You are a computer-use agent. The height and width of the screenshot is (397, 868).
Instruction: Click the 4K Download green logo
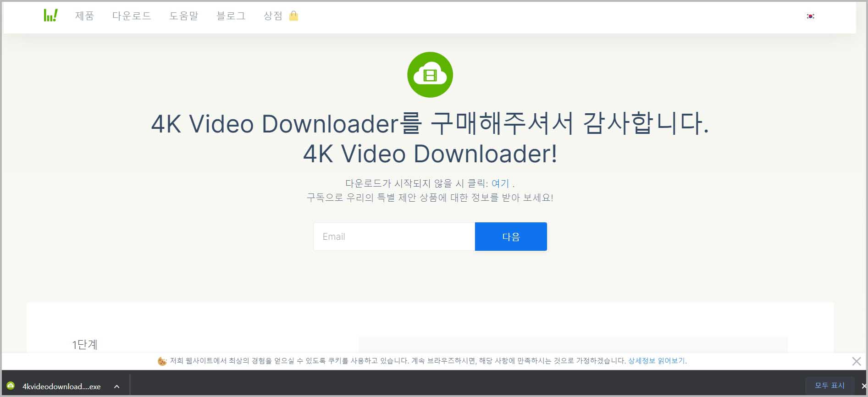[x=50, y=16]
